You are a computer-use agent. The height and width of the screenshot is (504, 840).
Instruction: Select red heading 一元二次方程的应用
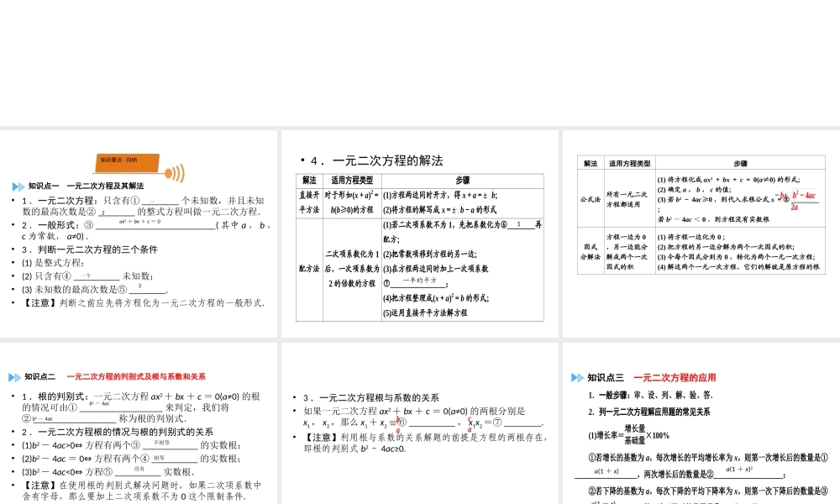[675, 378]
